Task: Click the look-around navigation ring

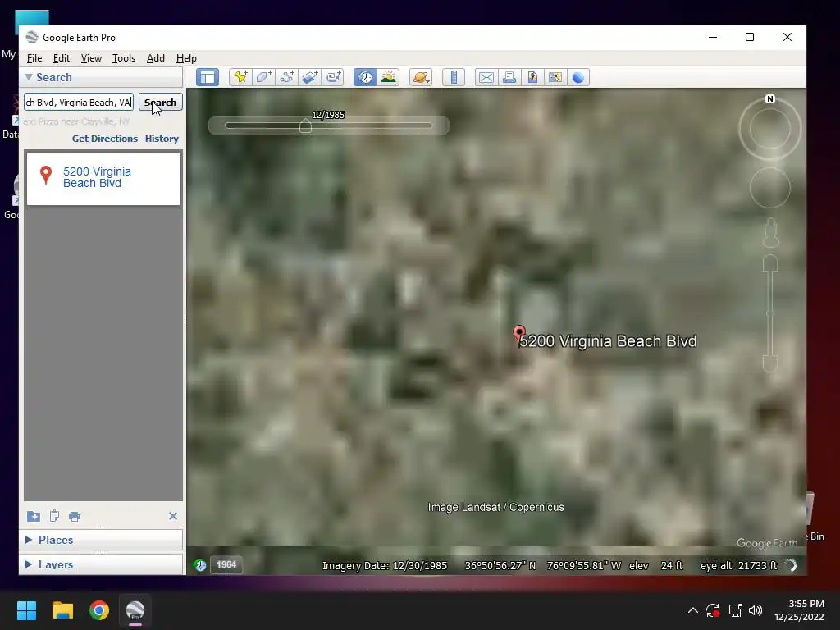Action: tap(769, 129)
